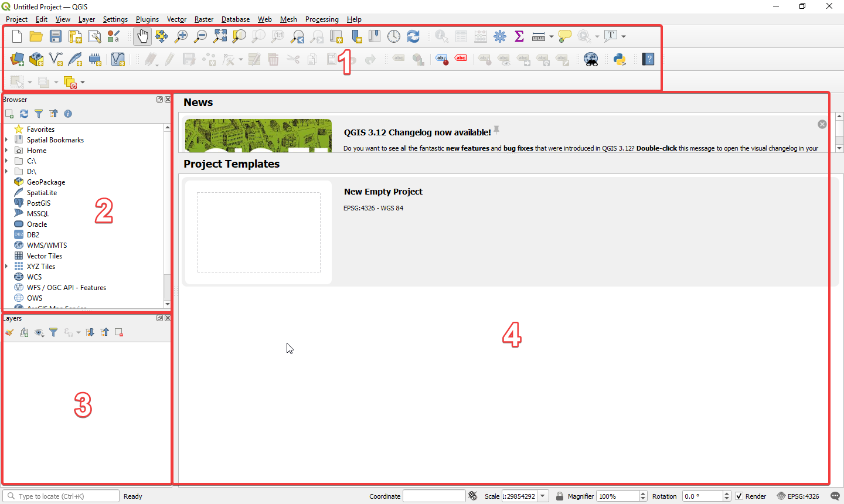Viewport: 844px width, 504px height.
Task: Expand the Home tree node
Action: tap(6, 151)
